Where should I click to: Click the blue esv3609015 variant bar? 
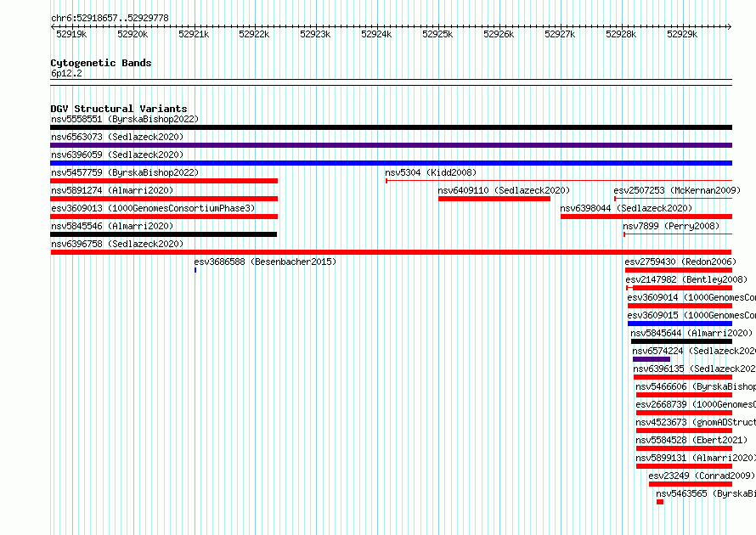tap(680, 324)
